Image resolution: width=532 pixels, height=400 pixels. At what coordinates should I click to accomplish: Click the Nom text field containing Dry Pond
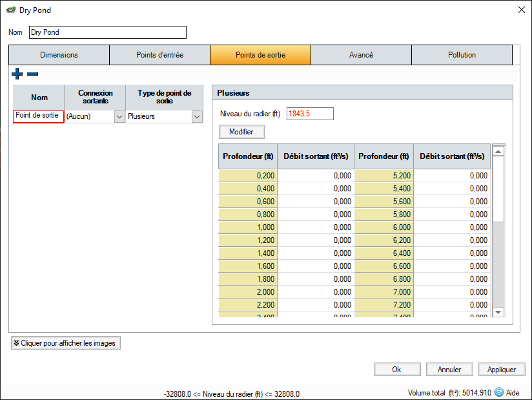coord(108,32)
